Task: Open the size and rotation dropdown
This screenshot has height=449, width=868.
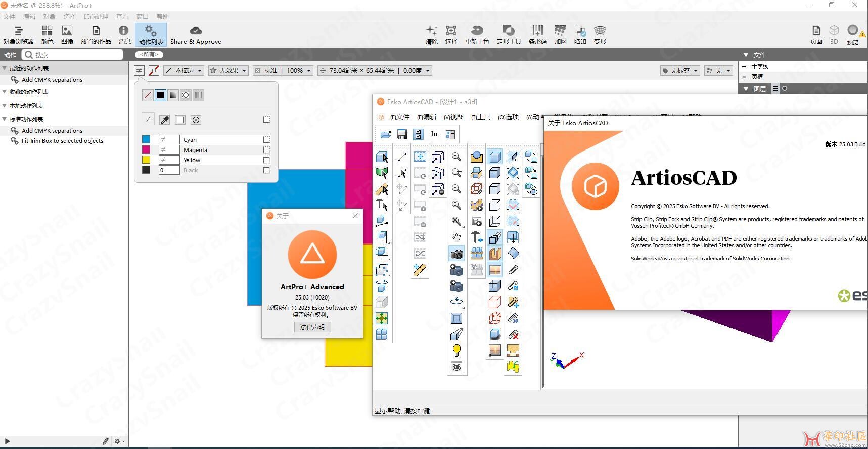Action: [375, 71]
